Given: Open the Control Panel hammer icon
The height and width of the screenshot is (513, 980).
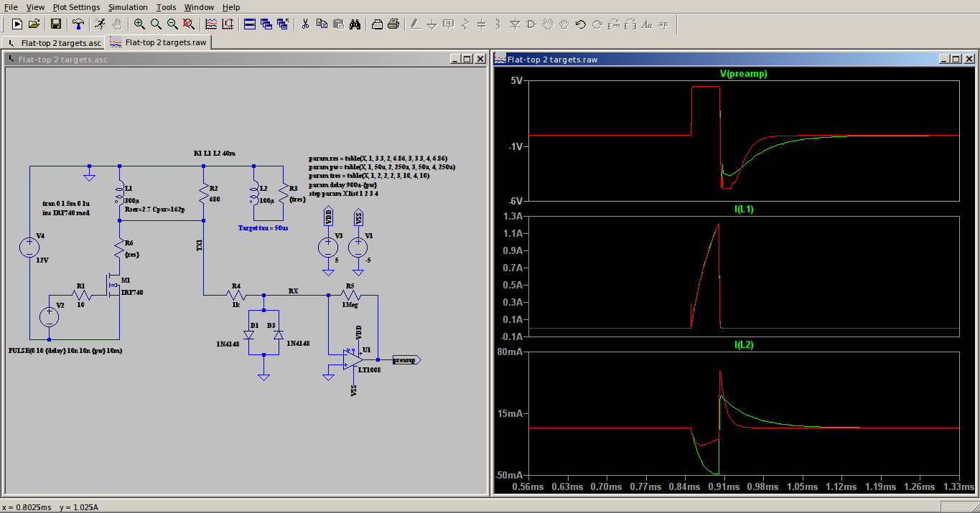Looking at the screenshot, I should click(x=78, y=24).
